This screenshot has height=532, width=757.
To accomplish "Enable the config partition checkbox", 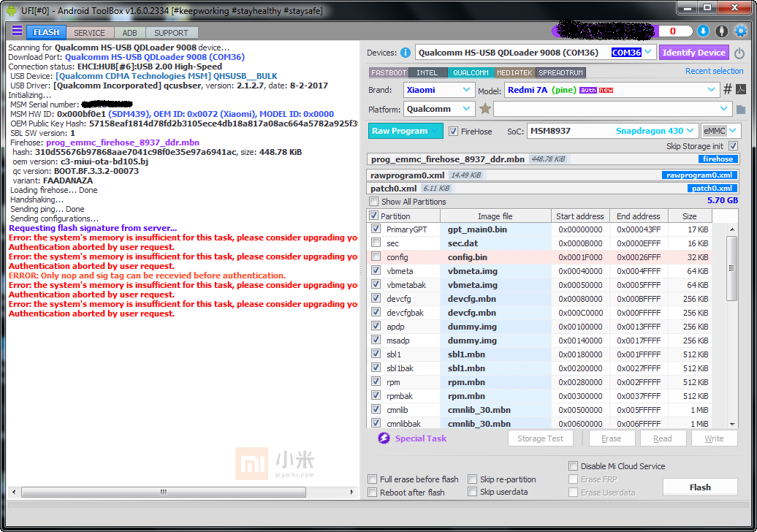I will click(x=376, y=257).
